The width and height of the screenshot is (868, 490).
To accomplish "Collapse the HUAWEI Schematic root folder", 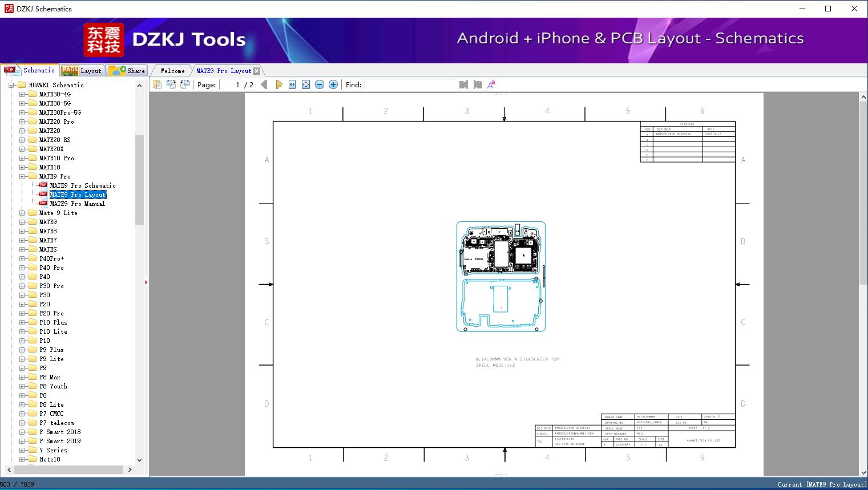I will (11, 85).
